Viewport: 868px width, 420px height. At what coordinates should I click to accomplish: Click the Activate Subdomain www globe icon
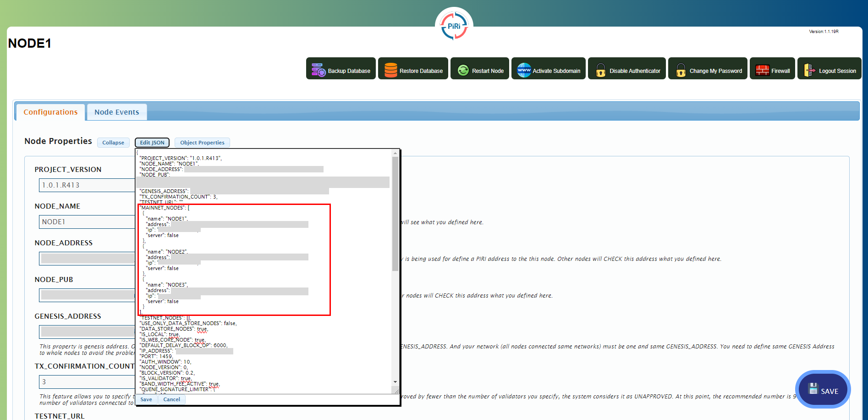coord(523,70)
